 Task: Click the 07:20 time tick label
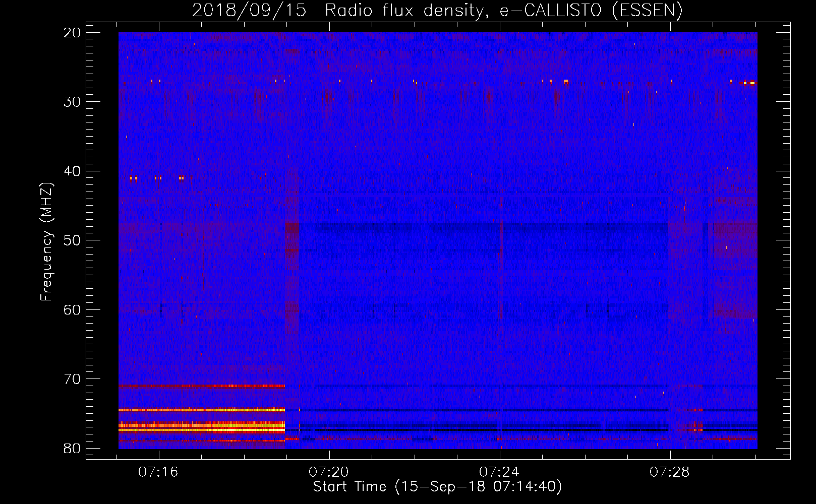329,472
